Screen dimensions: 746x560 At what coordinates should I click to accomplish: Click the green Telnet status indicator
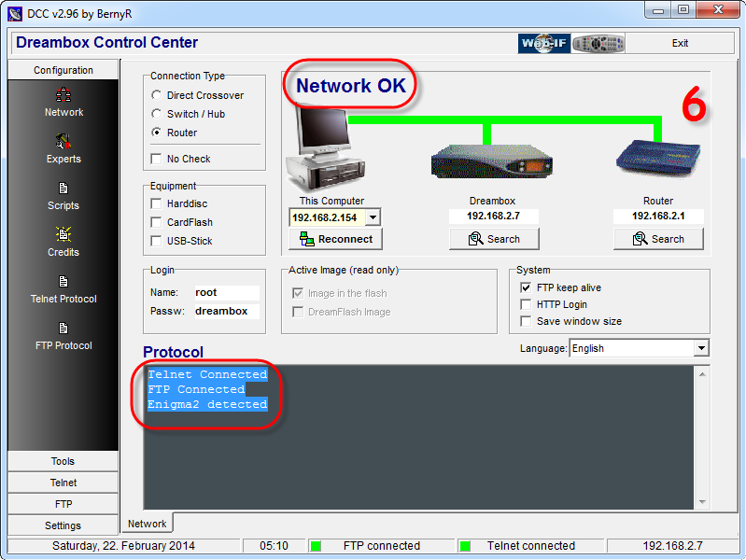(465, 546)
